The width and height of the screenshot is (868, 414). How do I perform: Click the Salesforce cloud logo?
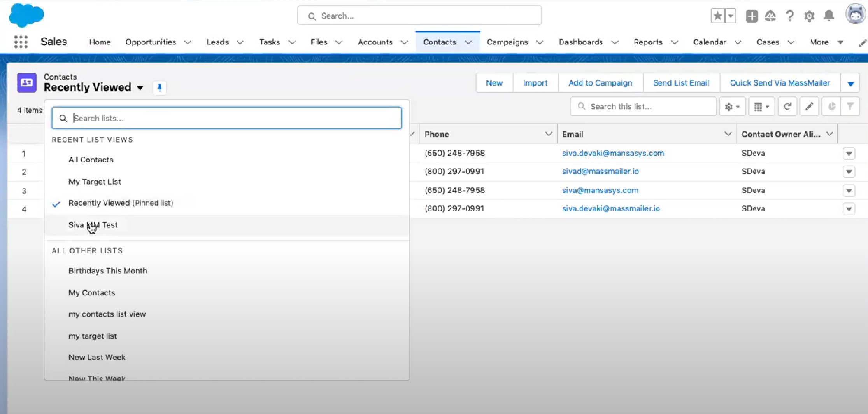26,15
